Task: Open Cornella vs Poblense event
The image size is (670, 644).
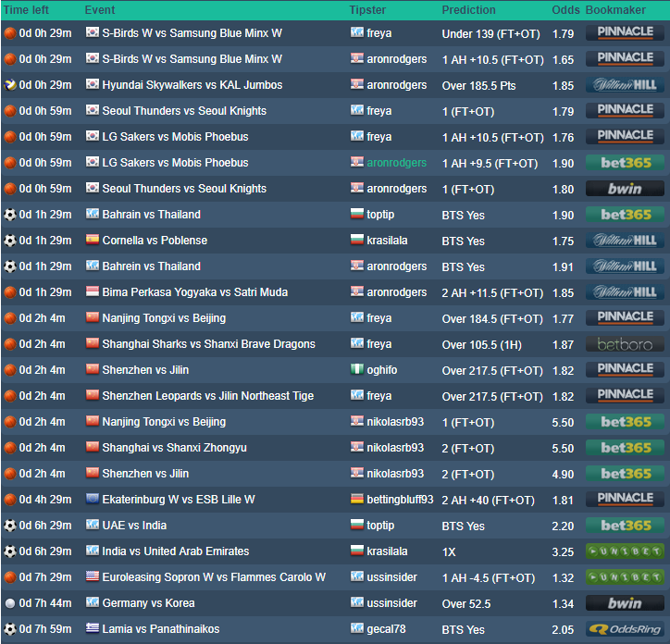Action: [x=155, y=241]
